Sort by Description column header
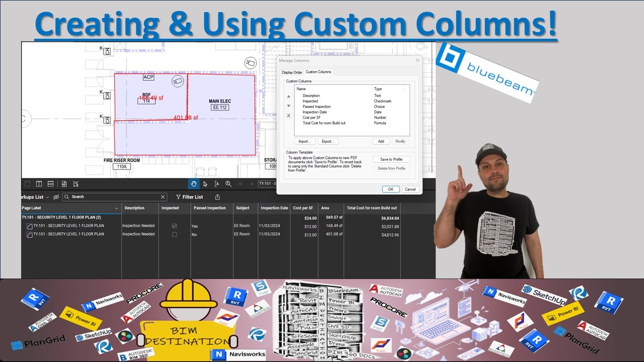 [x=140, y=208]
